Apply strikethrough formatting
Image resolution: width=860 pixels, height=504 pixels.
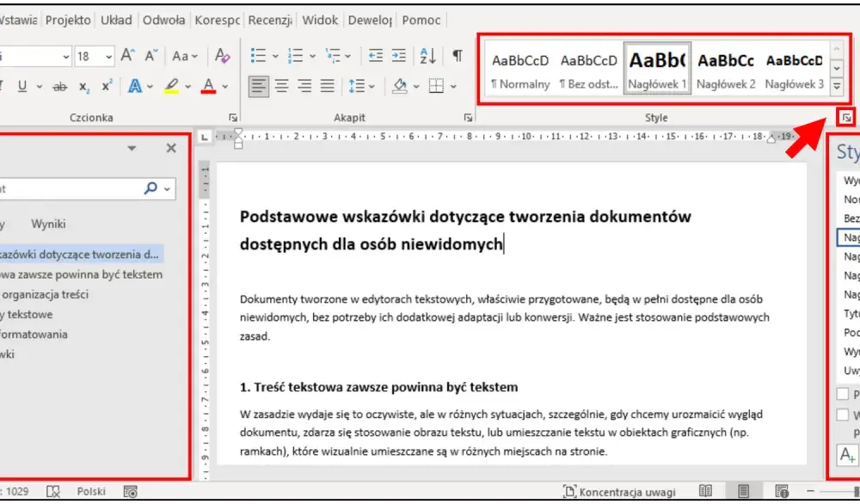pos(60,87)
